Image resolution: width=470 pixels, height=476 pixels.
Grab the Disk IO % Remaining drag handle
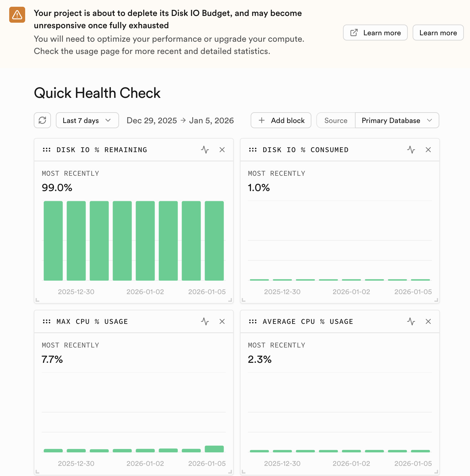tap(47, 150)
